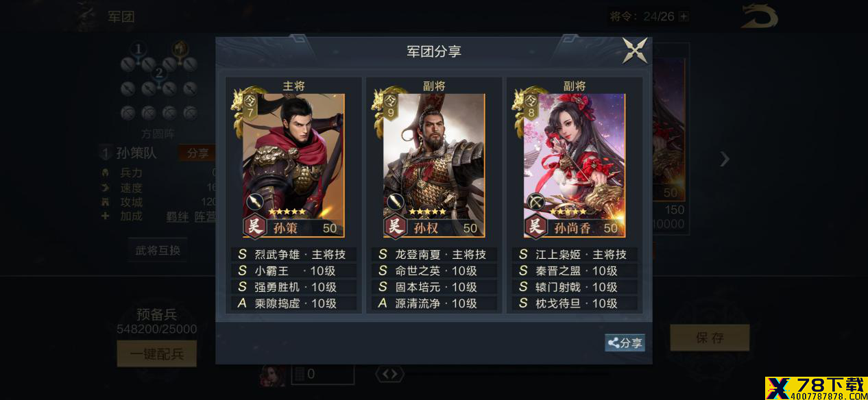Click the 武将互换 swap generals button
The width and height of the screenshot is (868, 400).
158,250
